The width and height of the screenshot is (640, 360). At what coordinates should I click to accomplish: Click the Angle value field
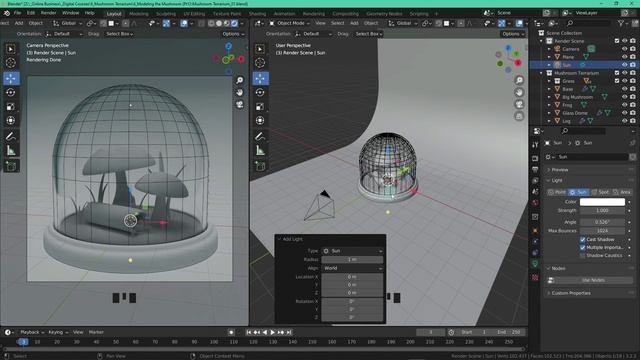click(602, 222)
